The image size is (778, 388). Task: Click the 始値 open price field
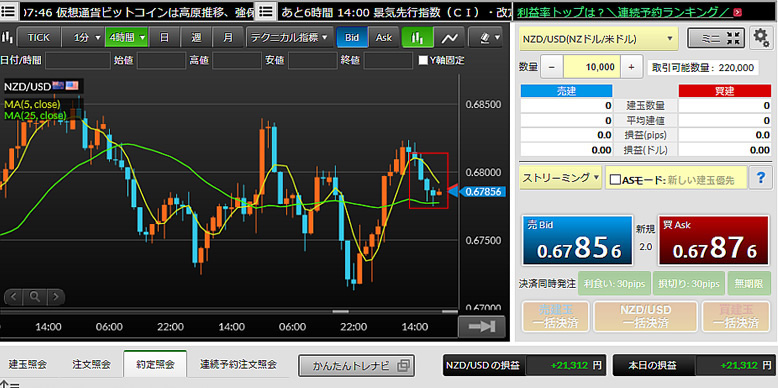coord(162,61)
